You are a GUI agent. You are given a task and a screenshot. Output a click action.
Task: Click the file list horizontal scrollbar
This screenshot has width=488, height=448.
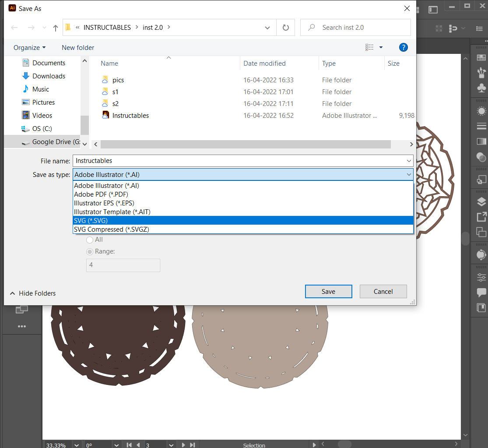[x=246, y=144]
